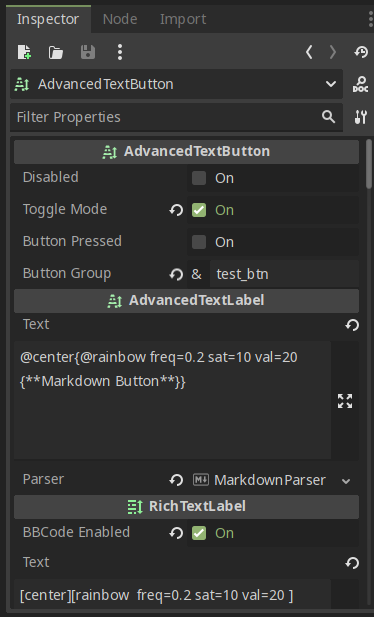Screen dimensions: 374x617
Task: Disable the BBCode Enabled checkbox
Action: 199,533
